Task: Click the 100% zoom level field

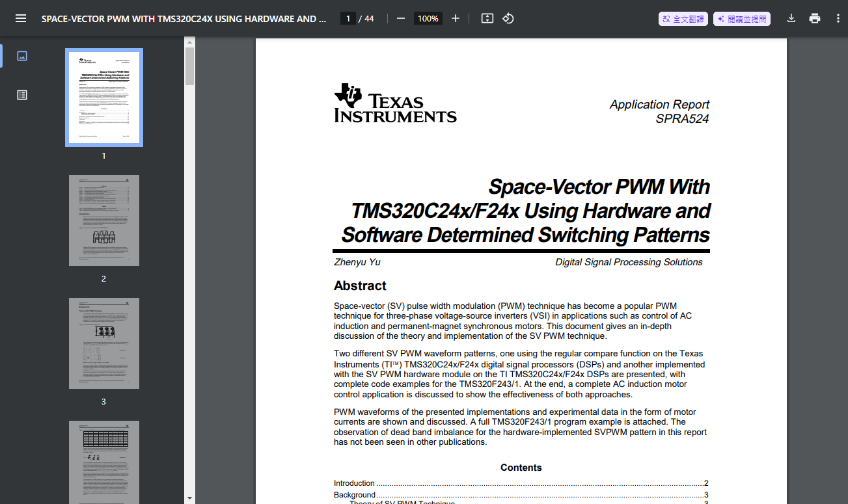Action: [428, 18]
